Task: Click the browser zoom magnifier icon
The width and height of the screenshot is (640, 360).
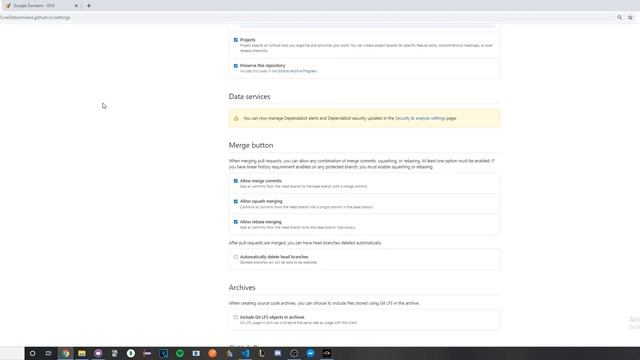Action: coord(620,18)
